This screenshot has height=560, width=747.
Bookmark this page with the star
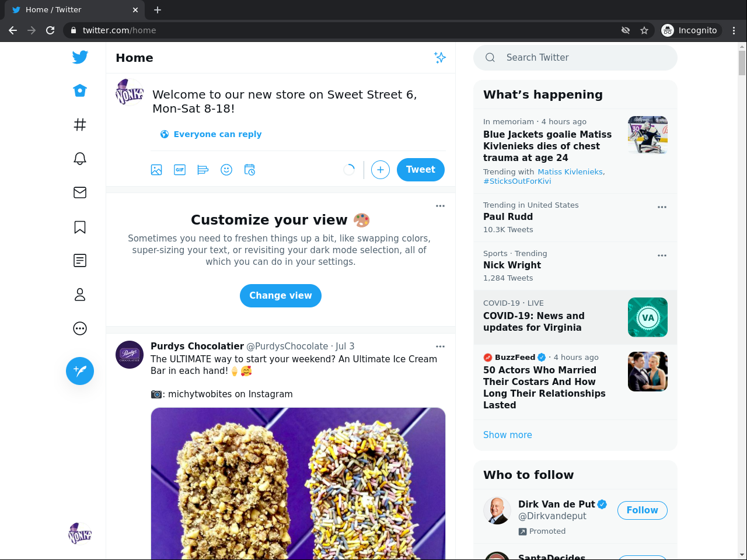point(644,30)
